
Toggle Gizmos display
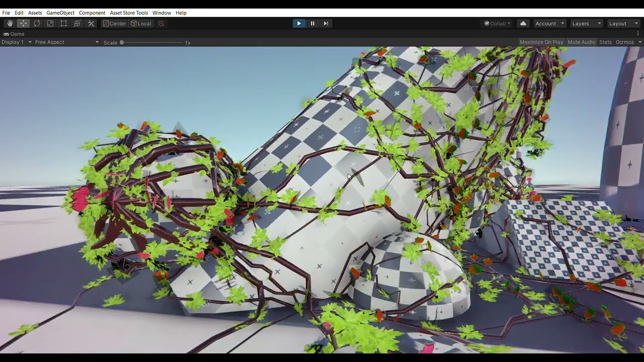pos(625,42)
